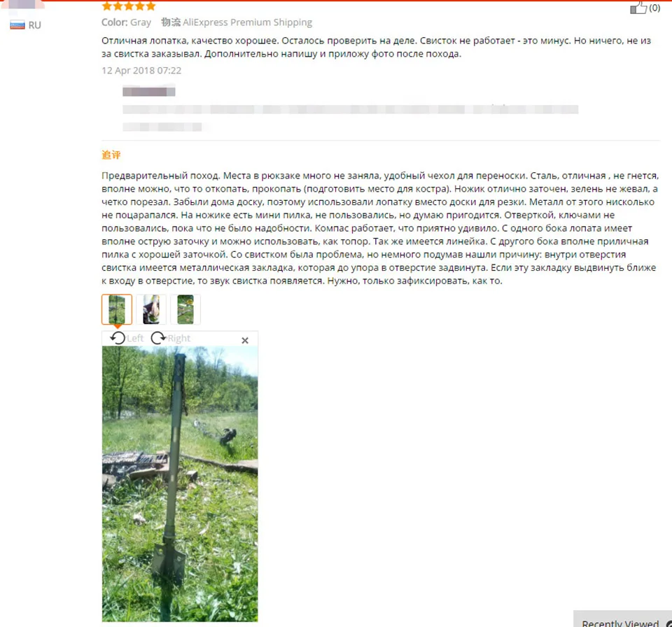
Task: Click the enlarged shovel-in-grass photo
Action: [180, 484]
